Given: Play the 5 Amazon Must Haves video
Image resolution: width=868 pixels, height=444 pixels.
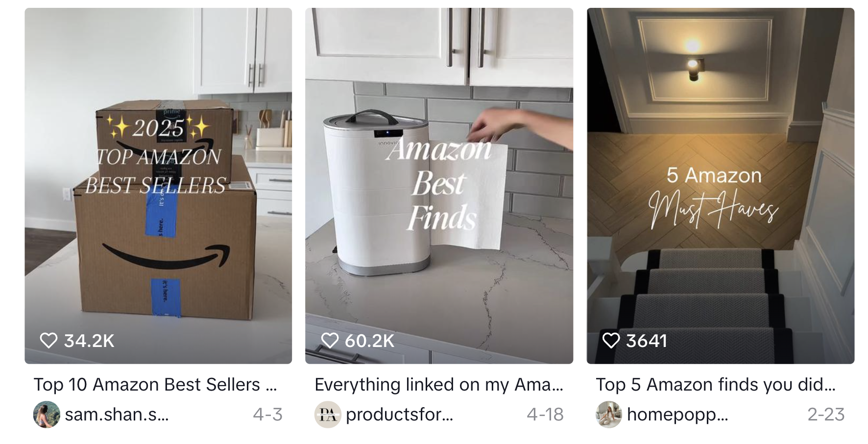Looking at the screenshot, I should 721,186.
